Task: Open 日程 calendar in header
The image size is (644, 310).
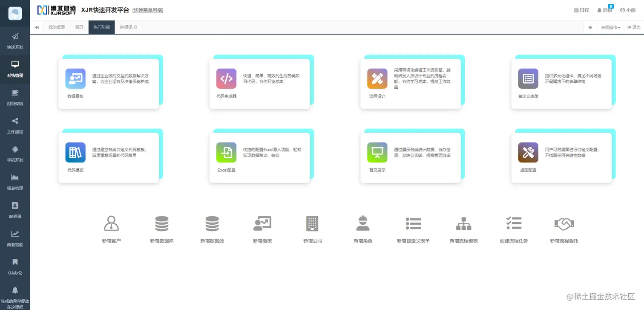Action: point(582,10)
